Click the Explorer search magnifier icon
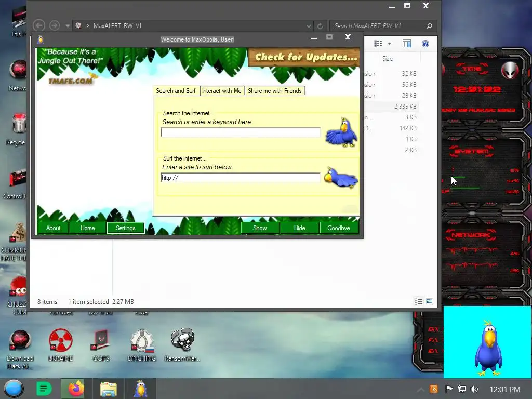 coord(429,26)
